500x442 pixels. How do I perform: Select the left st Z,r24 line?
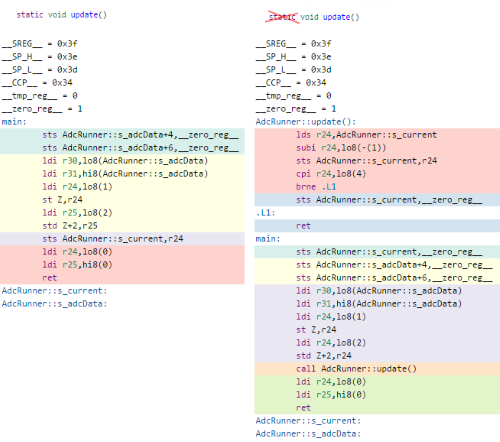(122, 200)
